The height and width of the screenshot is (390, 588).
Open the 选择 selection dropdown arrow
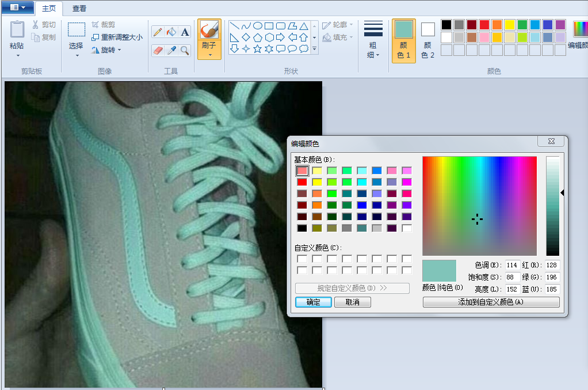pyautogui.click(x=77, y=55)
